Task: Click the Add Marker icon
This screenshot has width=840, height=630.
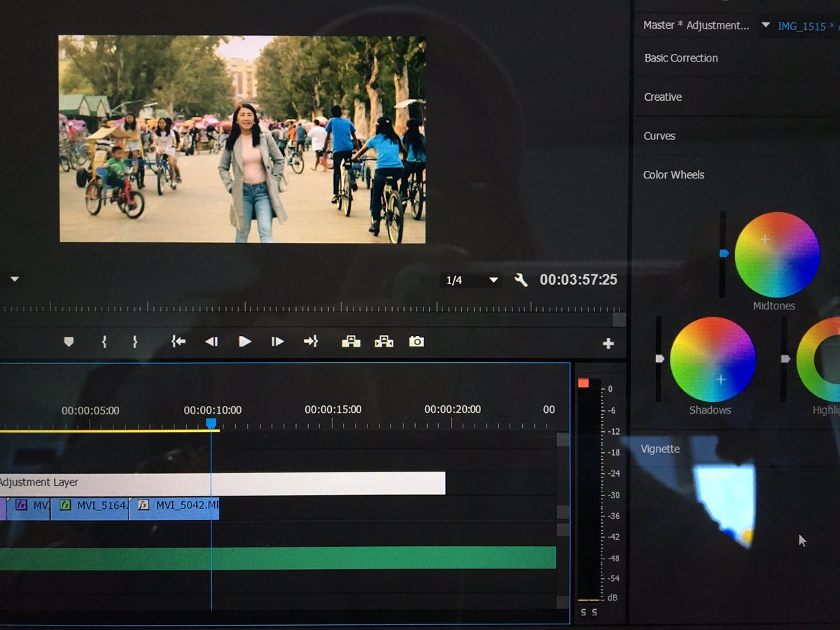Action: (x=68, y=342)
